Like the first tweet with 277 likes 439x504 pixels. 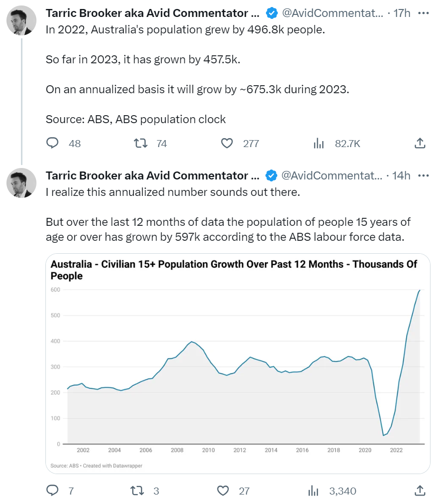[227, 144]
